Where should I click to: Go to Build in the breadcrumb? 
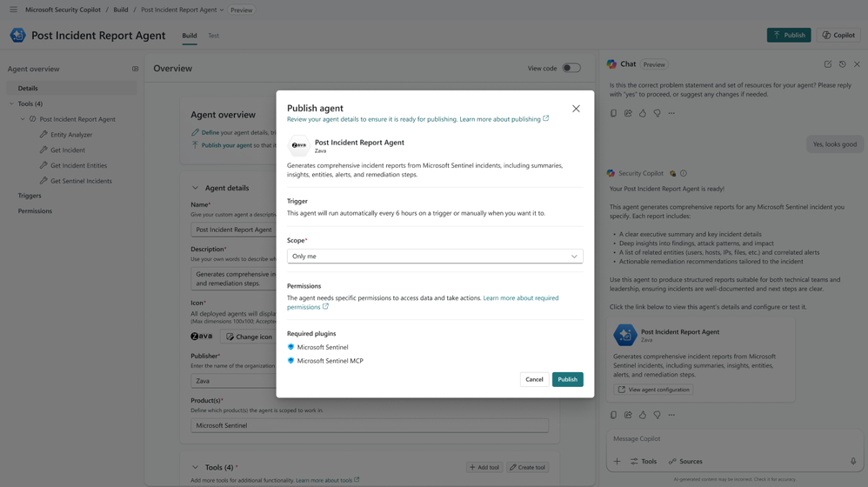pyautogui.click(x=121, y=10)
